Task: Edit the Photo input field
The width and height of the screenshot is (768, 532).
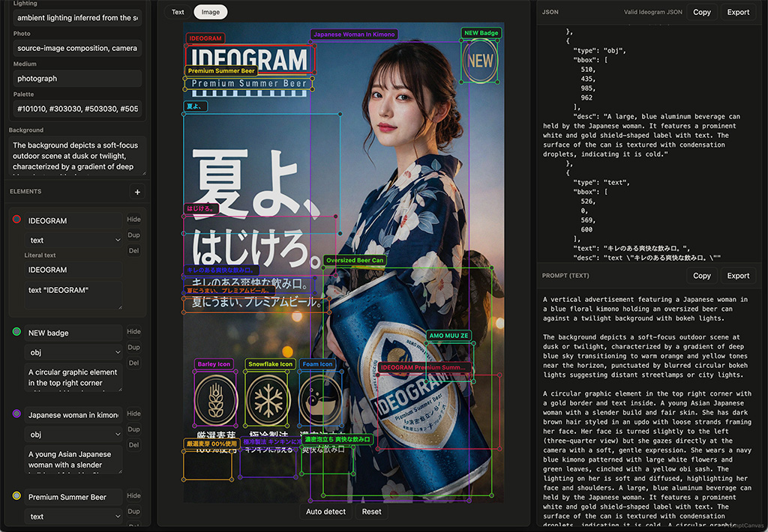Action: coord(77,48)
